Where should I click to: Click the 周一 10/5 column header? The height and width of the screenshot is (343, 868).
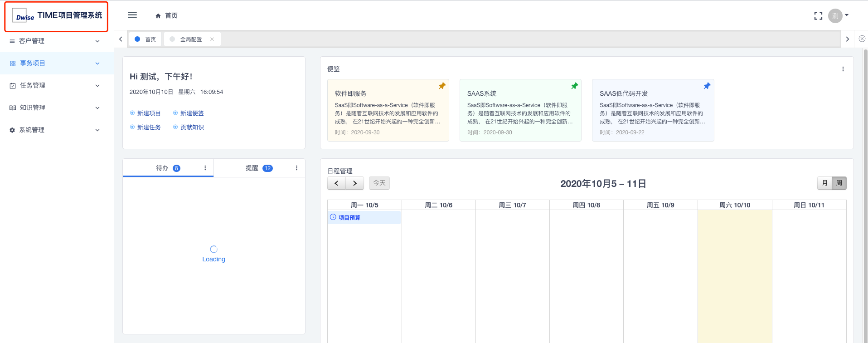tap(364, 205)
